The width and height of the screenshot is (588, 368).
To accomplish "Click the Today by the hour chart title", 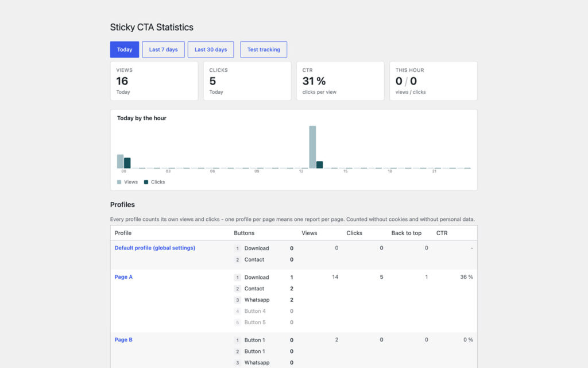I will click(x=141, y=118).
